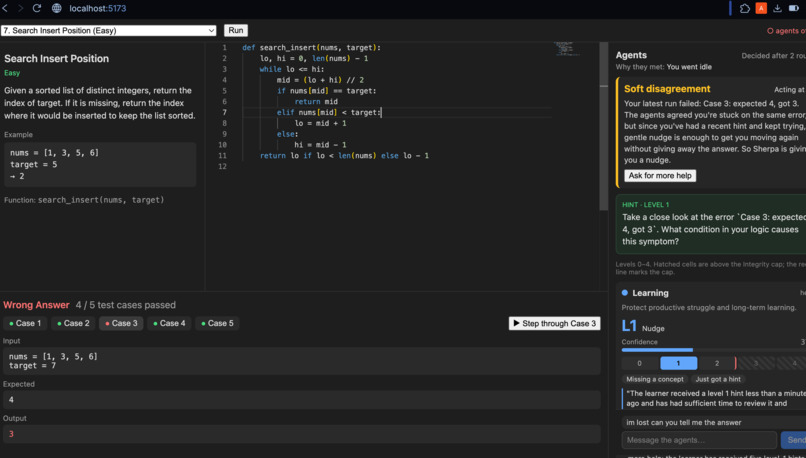Click the def search_insert line
806x458 pixels.
point(312,47)
